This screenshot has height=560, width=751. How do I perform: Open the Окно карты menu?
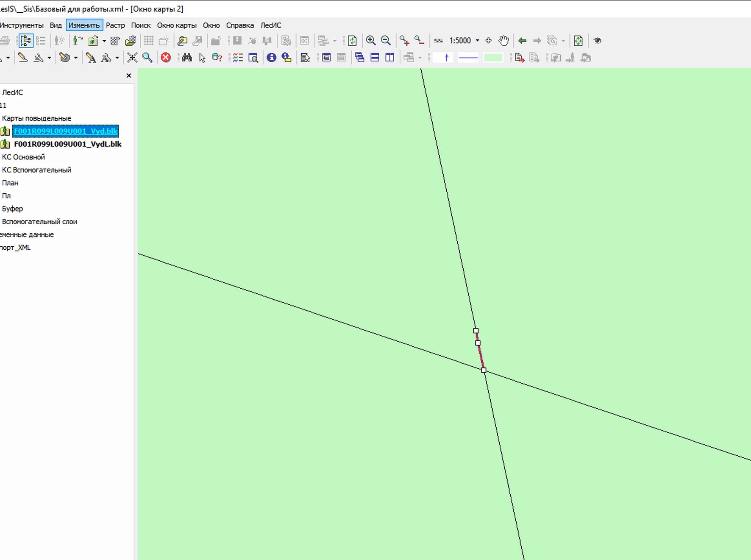(x=176, y=25)
